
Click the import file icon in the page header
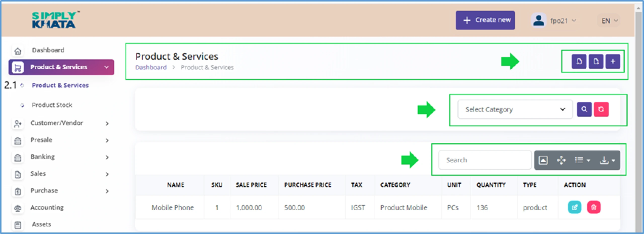pyautogui.click(x=579, y=61)
